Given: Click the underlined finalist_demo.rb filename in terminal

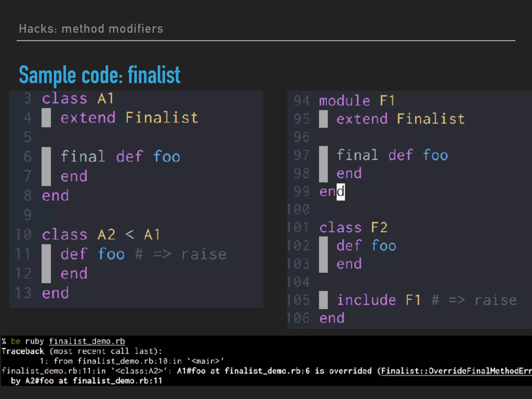Looking at the screenshot, I should (x=87, y=341).
